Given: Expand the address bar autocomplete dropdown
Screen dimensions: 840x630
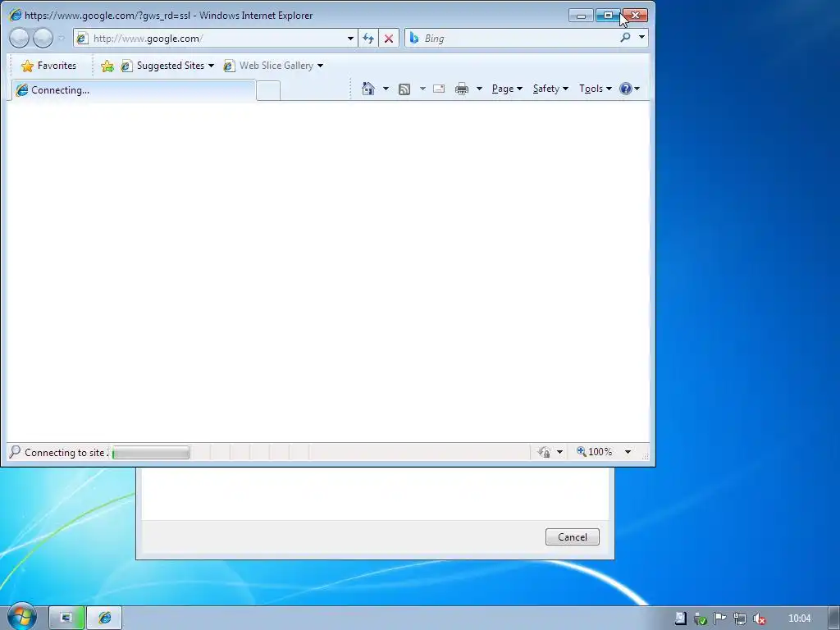Looking at the screenshot, I should pos(350,38).
